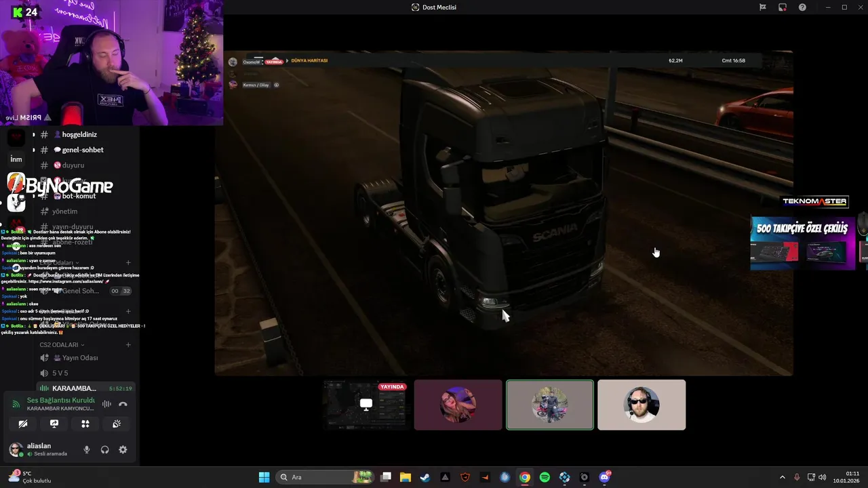
Task: Open the bot-komut channel
Action: click(x=79, y=196)
